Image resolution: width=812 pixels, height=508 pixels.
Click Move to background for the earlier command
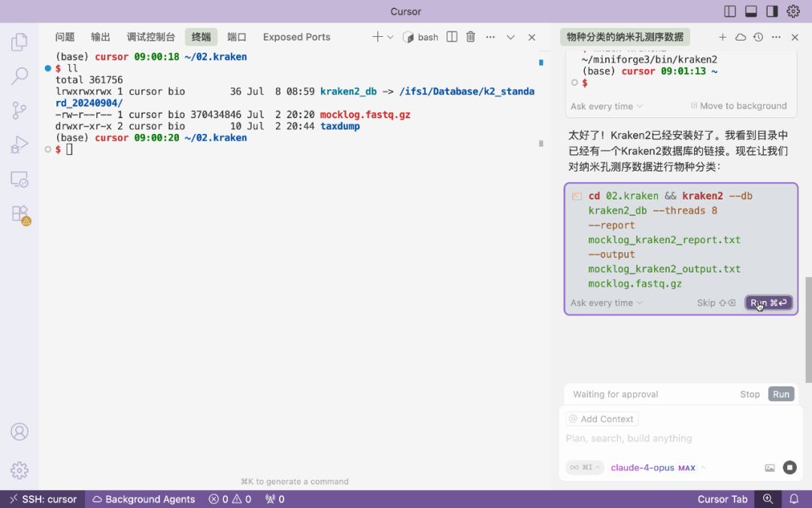tap(738, 106)
